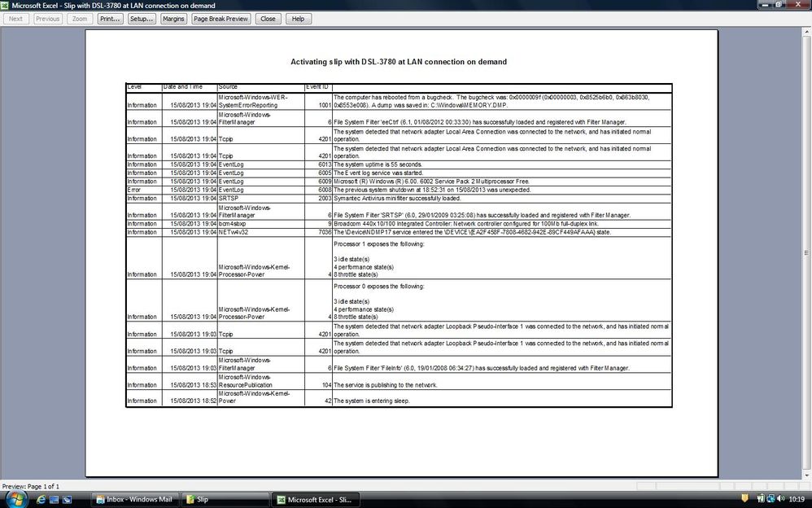Click the 'bcm4sbxp' source cell
812x508 pixels.
click(x=261, y=224)
